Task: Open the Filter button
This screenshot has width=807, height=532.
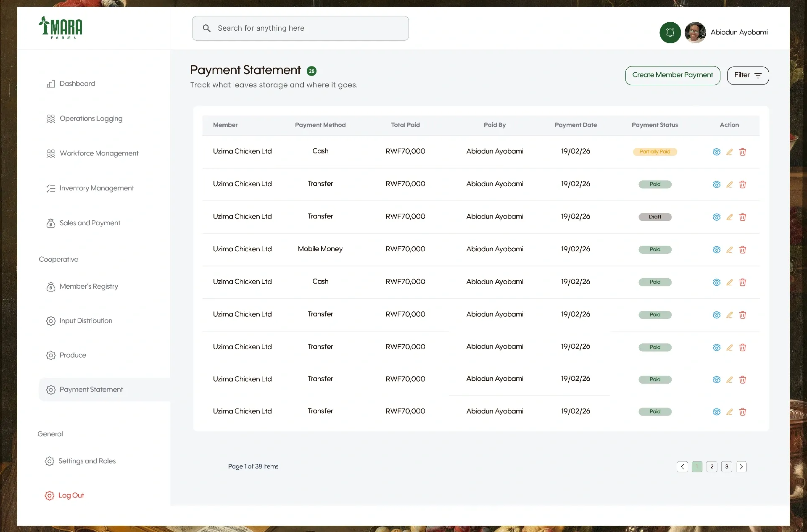Action: click(748, 75)
